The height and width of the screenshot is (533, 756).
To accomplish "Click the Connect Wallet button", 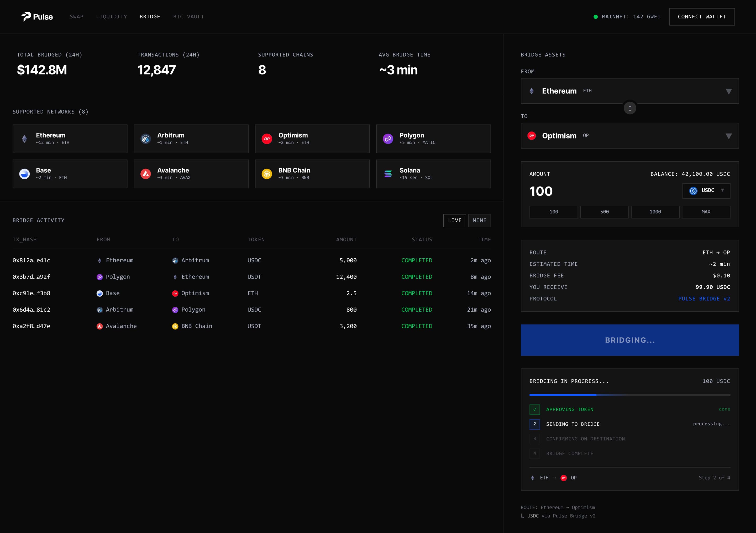I will click(x=702, y=17).
